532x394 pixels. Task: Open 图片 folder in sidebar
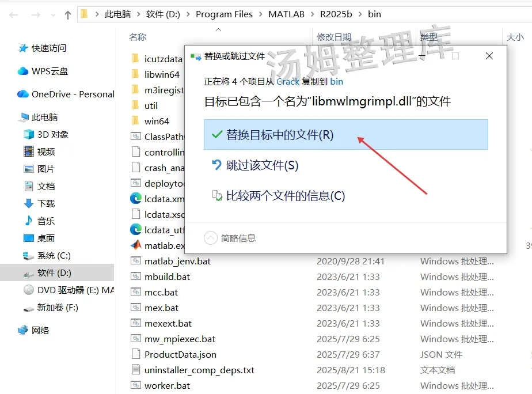point(46,169)
